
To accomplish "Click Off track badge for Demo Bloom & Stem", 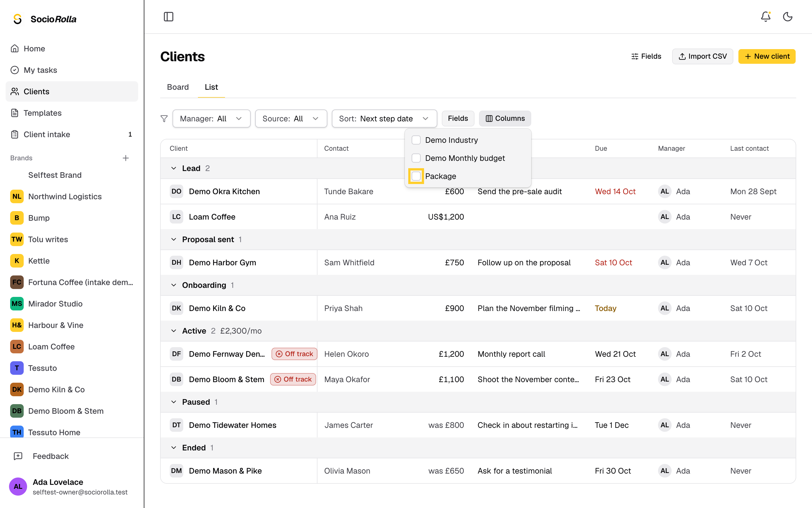I will pyautogui.click(x=293, y=379).
